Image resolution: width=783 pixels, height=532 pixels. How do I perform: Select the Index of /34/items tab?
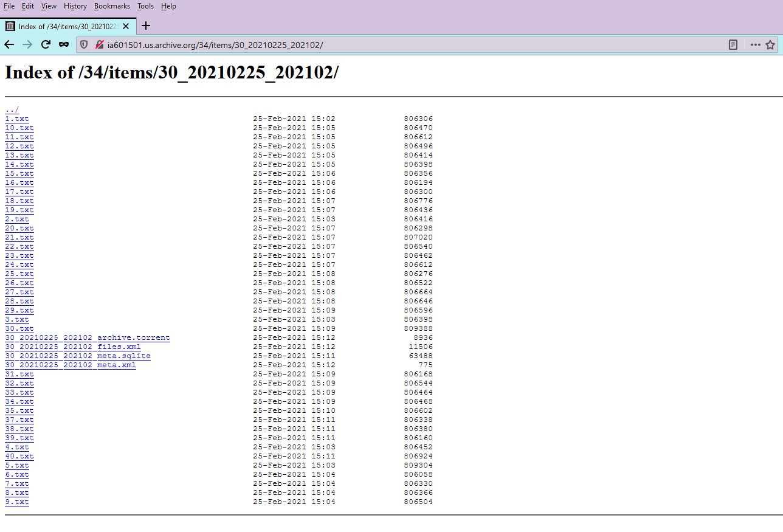click(x=68, y=26)
